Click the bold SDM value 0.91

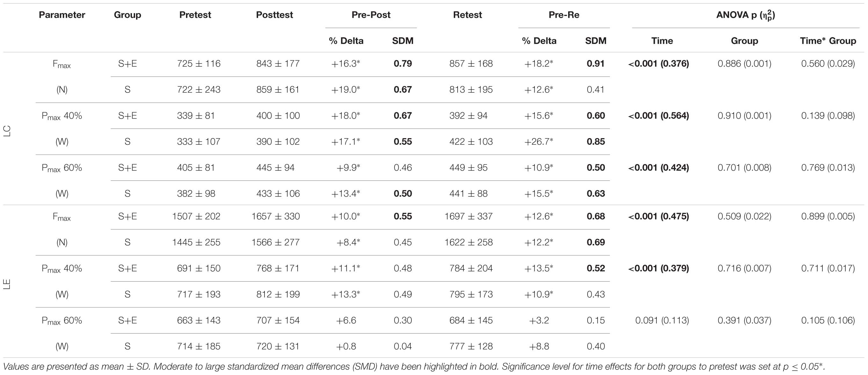(x=596, y=63)
